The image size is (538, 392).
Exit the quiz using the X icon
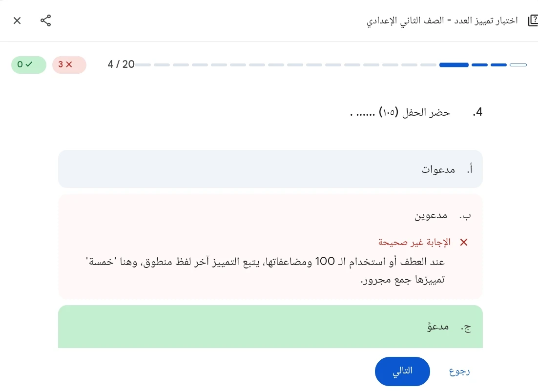pyautogui.click(x=17, y=21)
